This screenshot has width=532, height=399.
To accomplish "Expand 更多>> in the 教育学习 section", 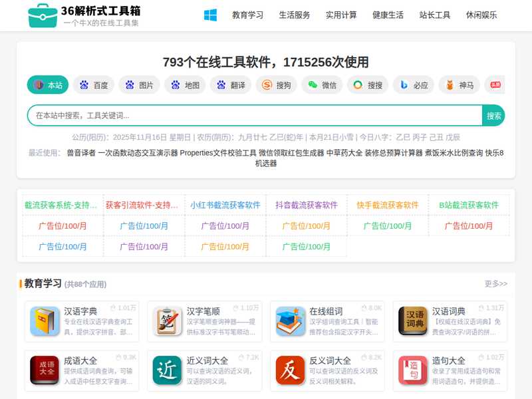I will tap(495, 284).
